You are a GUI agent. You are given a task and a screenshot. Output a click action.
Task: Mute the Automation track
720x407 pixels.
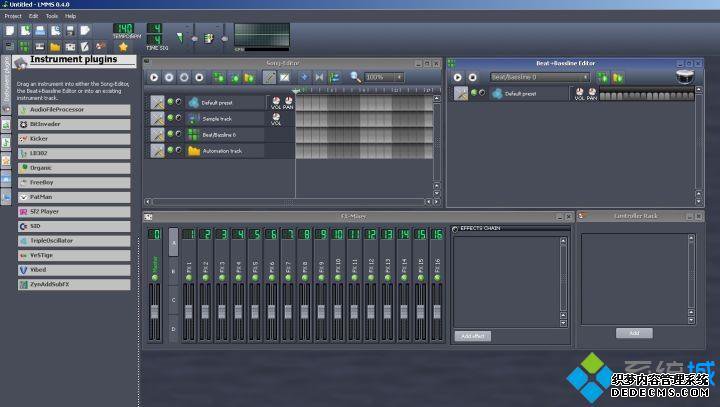170,150
